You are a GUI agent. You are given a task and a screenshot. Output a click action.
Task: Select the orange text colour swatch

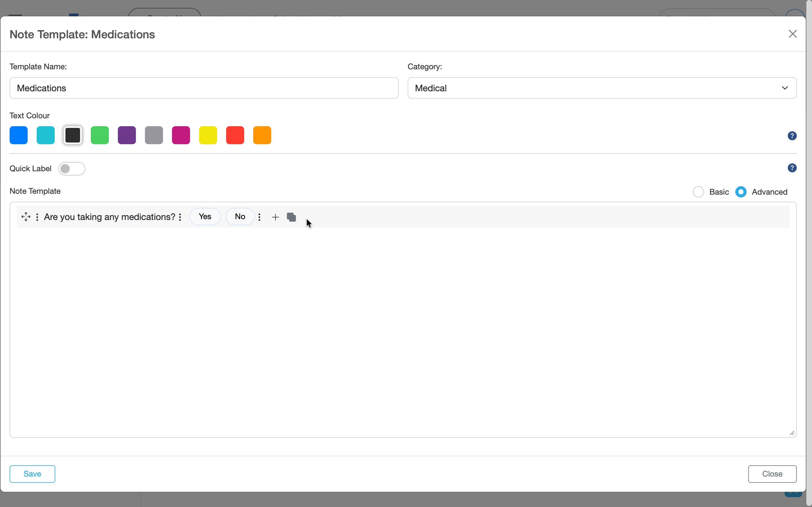(x=262, y=135)
